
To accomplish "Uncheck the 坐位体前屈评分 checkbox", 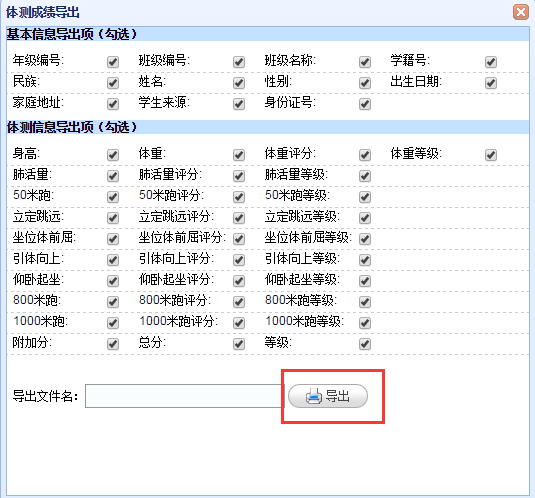I will [239, 239].
